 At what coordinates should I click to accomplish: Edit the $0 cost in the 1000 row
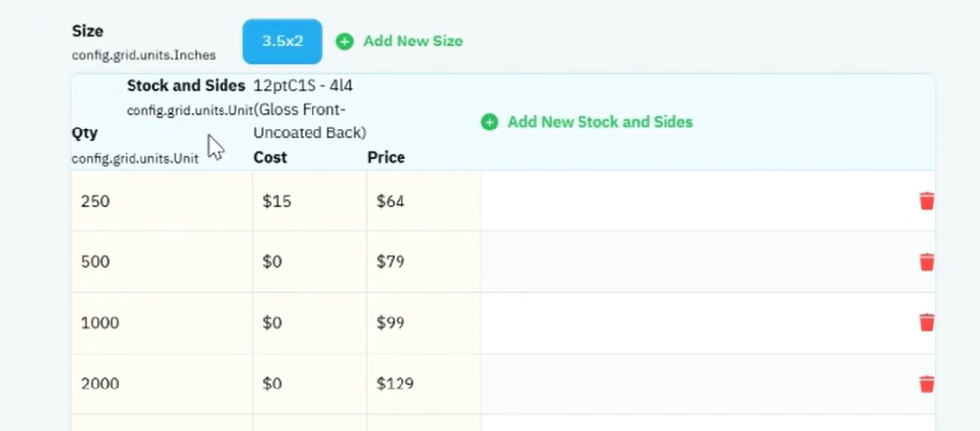[310, 323]
